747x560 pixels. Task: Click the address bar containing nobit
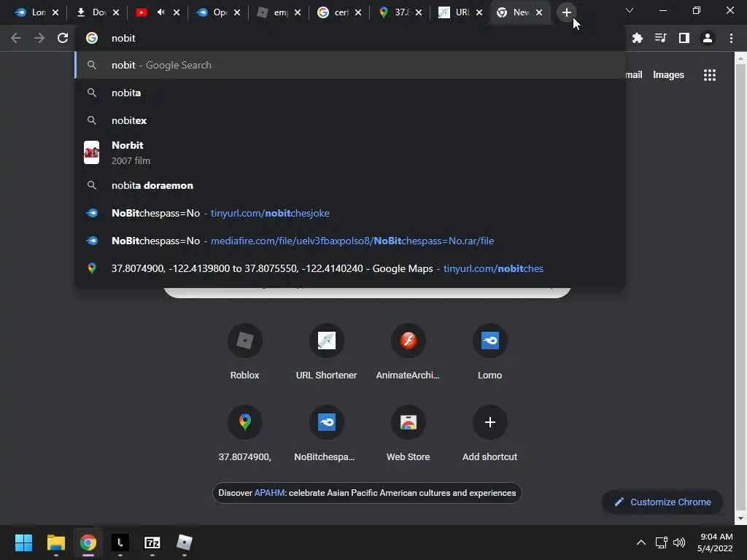(x=350, y=38)
